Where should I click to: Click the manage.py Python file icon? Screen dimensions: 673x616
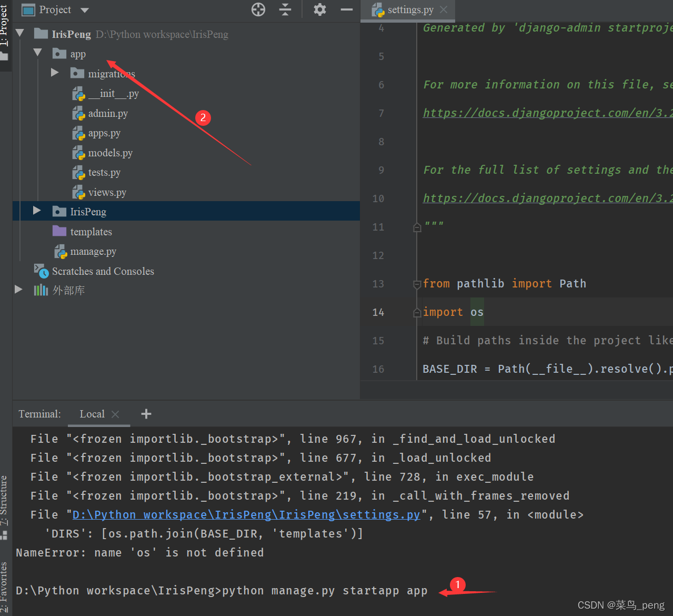[x=61, y=252]
